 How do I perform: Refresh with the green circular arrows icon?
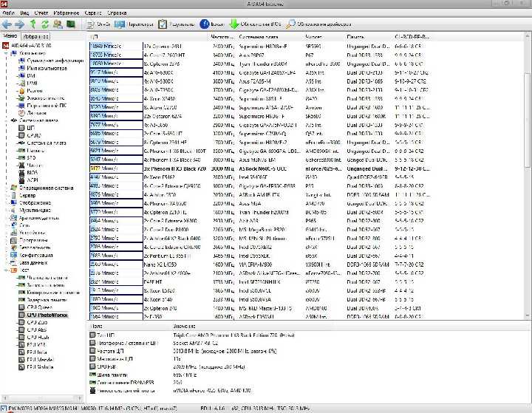[45, 24]
